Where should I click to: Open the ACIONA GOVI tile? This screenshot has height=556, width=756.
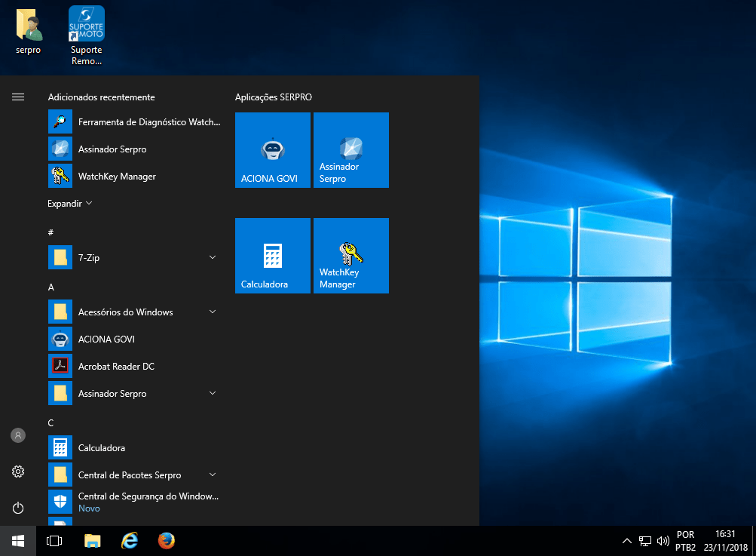coord(272,150)
